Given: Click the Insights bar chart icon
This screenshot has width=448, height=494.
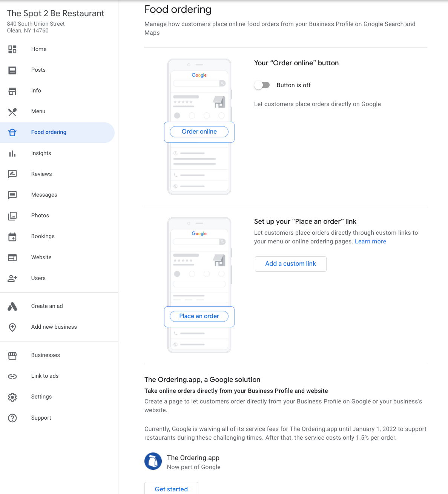Looking at the screenshot, I should (x=12, y=154).
